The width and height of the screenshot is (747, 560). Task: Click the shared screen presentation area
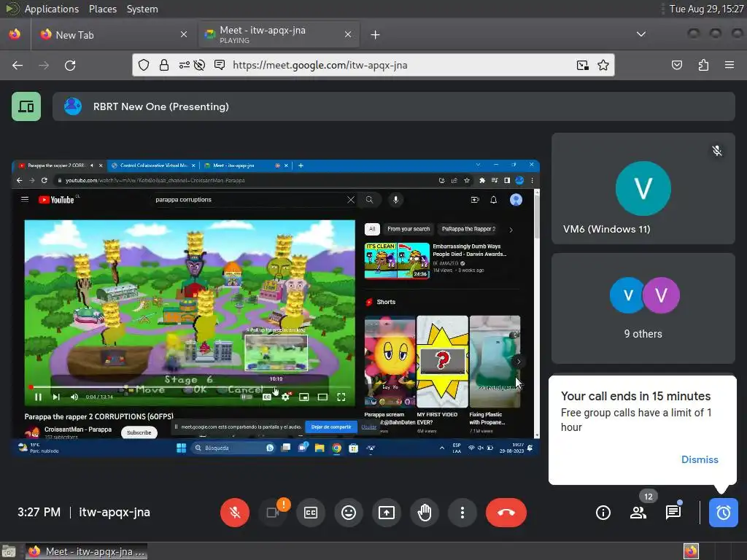pos(275,308)
